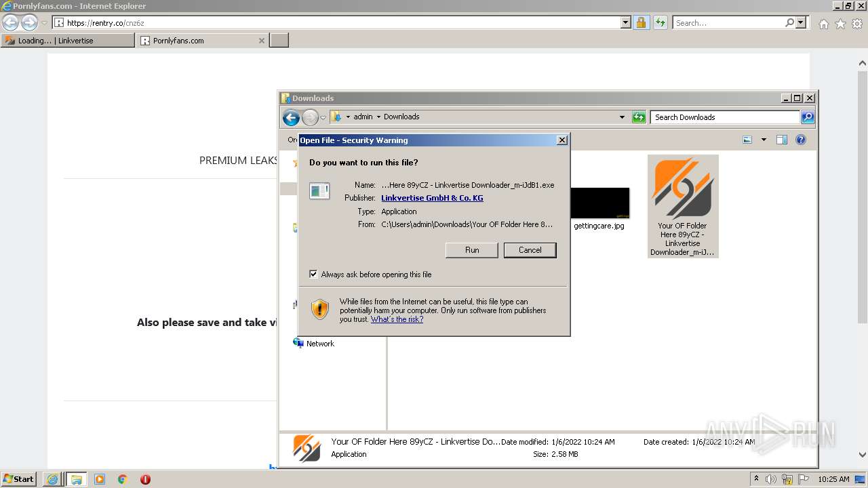Expand IE address bar autocomplete dropdown
This screenshot has width=868, height=488.
[x=626, y=22]
